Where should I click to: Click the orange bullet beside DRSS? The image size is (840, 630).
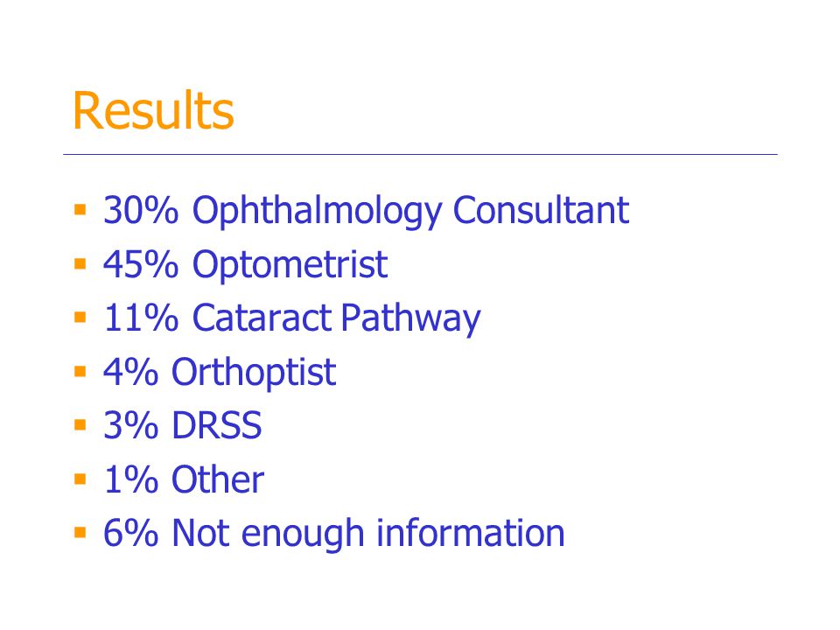(x=80, y=425)
